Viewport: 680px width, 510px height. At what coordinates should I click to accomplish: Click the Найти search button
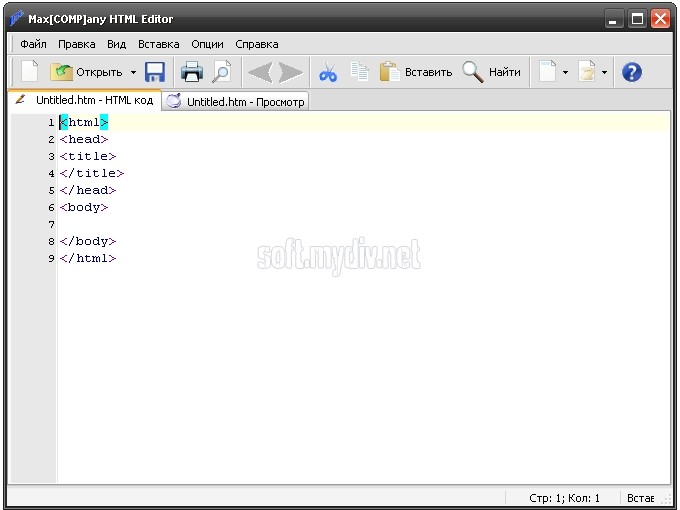492,72
